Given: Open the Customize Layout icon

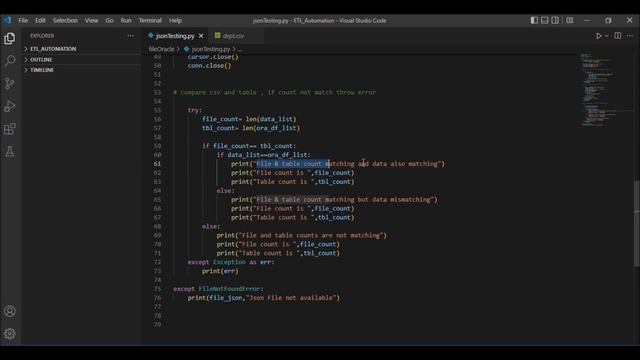Looking at the screenshot, I should (570, 20).
